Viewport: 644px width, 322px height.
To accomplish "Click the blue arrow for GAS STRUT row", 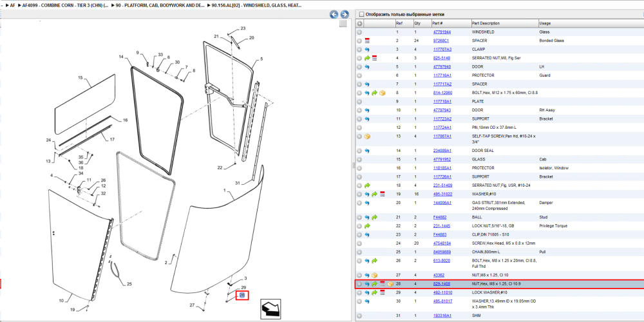I will pos(367,202).
